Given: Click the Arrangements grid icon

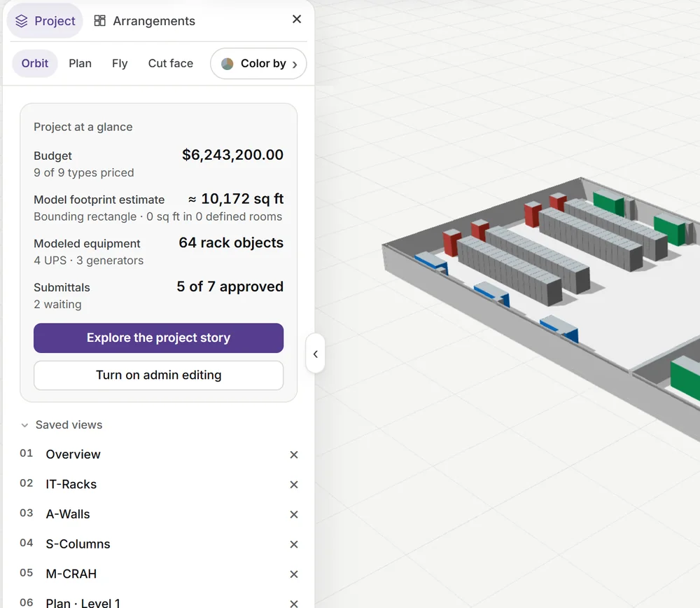Looking at the screenshot, I should pyautogui.click(x=100, y=21).
